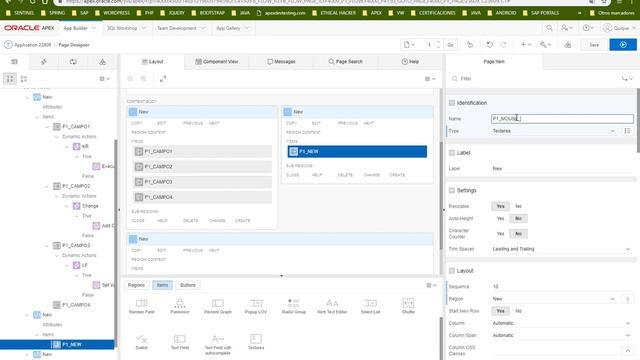
Task: Switch to the Messages tab
Action: 281,62
